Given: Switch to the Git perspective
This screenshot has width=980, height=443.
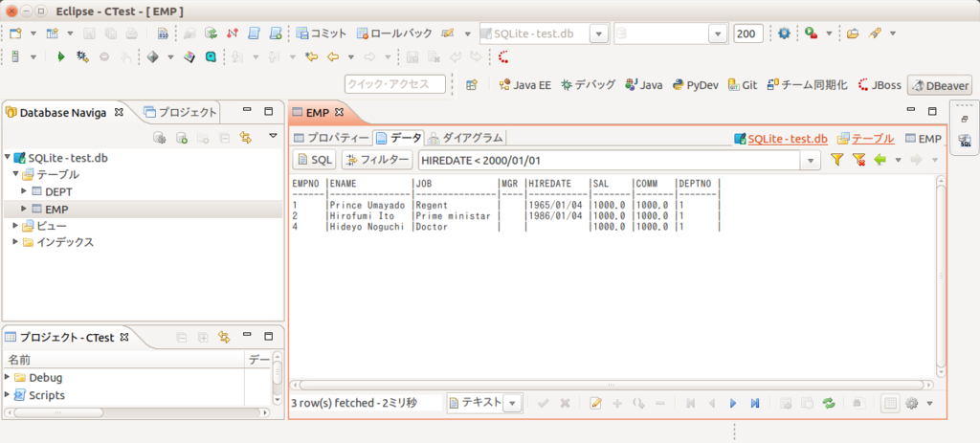Looking at the screenshot, I should tap(743, 85).
